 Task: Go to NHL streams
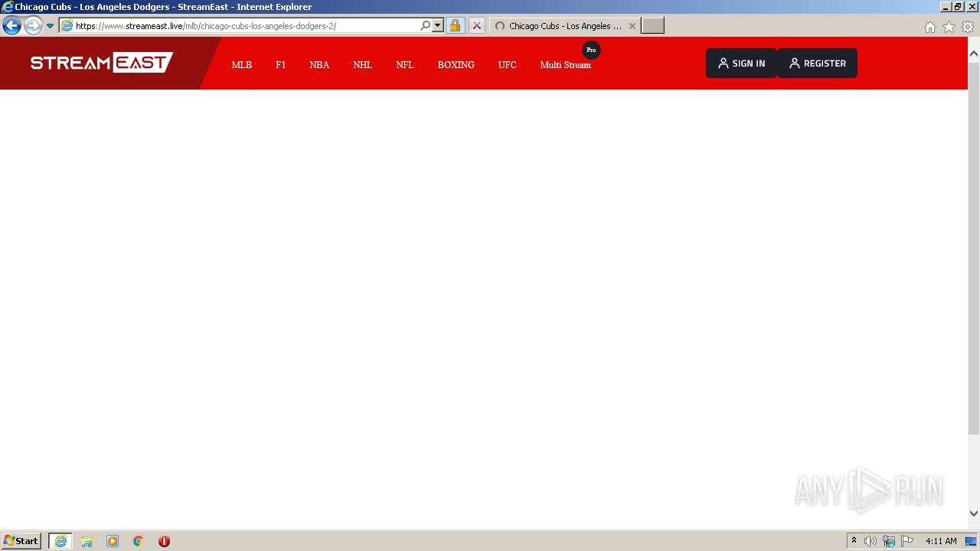point(362,65)
